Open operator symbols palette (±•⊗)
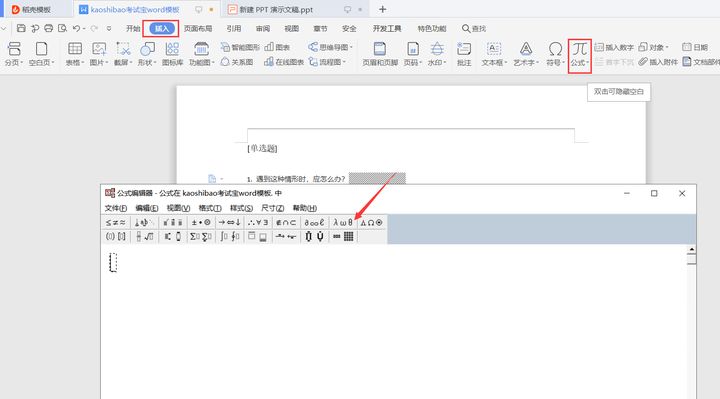 coord(201,222)
